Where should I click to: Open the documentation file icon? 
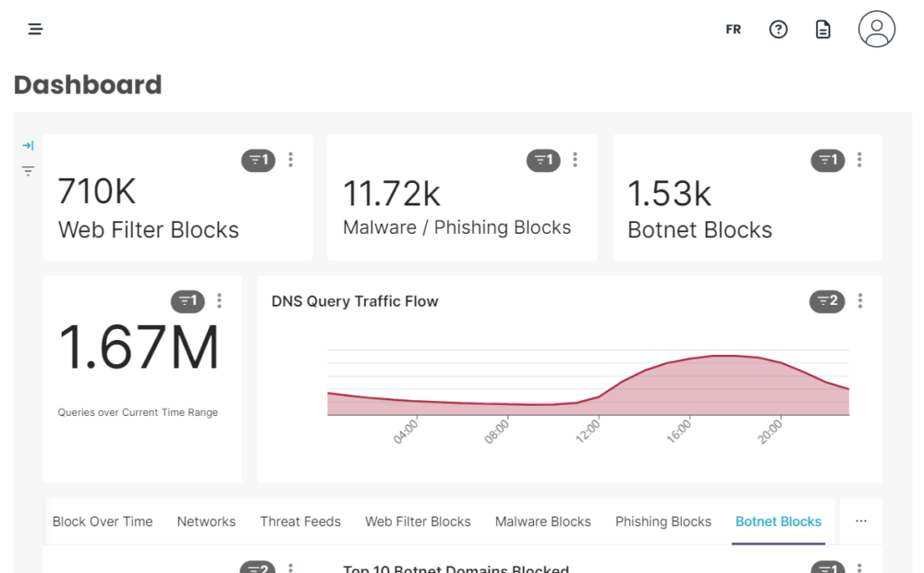coord(822,29)
